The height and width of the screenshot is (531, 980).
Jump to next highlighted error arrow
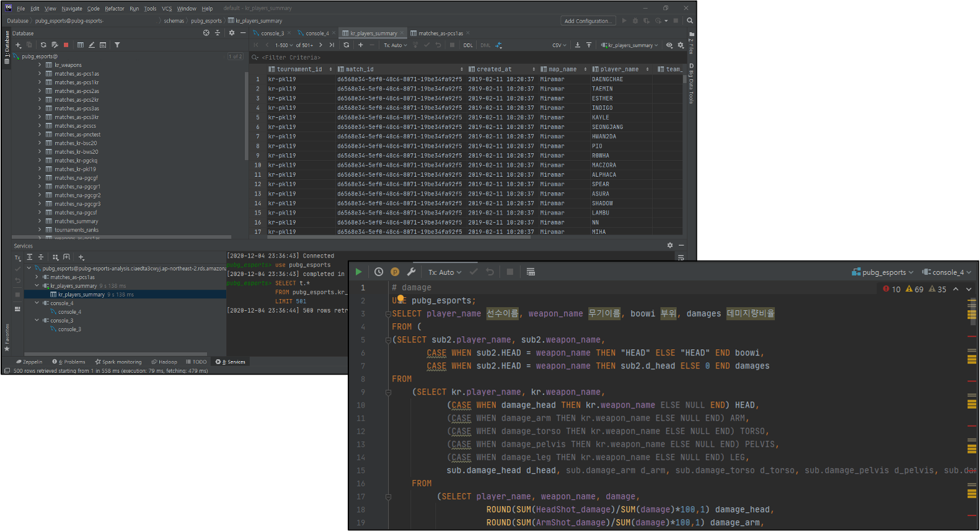[969, 289]
